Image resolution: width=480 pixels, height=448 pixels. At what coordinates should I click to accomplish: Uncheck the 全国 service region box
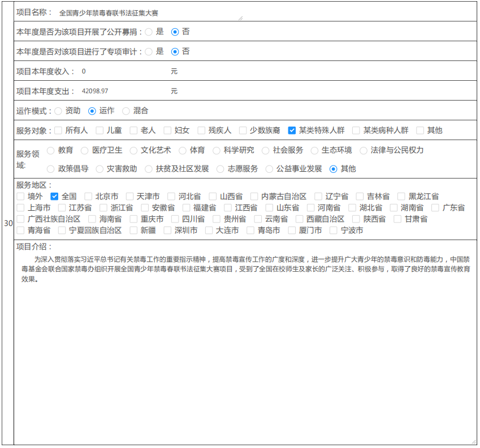(54, 197)
